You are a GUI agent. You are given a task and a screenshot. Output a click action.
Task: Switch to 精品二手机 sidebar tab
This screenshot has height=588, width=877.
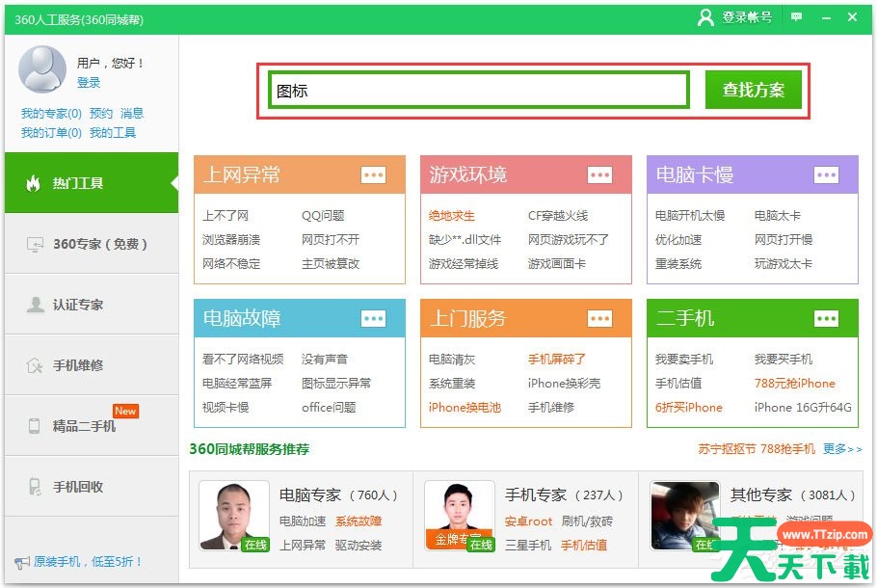point(92,426)
